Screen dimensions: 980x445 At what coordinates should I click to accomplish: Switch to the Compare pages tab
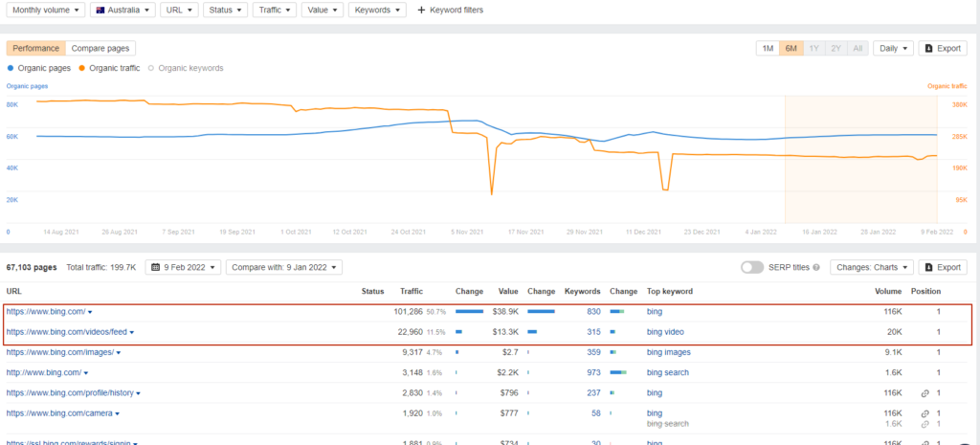(x=100, y=48)
